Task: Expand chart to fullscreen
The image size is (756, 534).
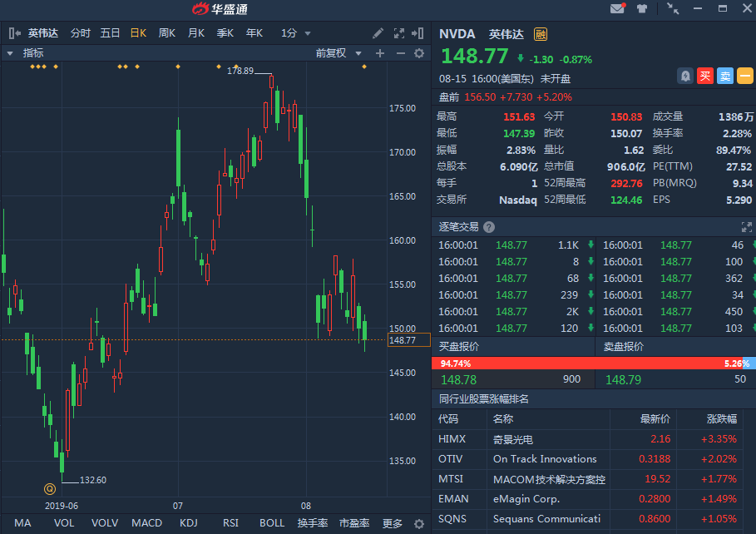Action: [x=398, y=33]
